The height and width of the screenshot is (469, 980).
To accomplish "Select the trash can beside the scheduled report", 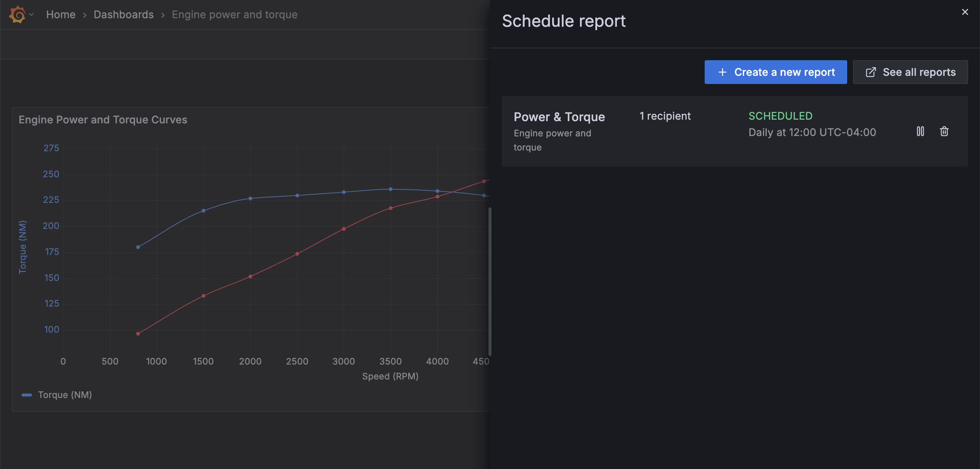I will pos(944,132).
